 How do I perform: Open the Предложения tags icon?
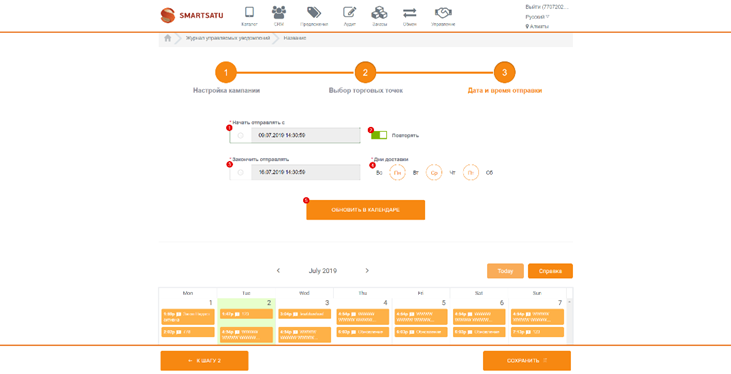(314, 13)
